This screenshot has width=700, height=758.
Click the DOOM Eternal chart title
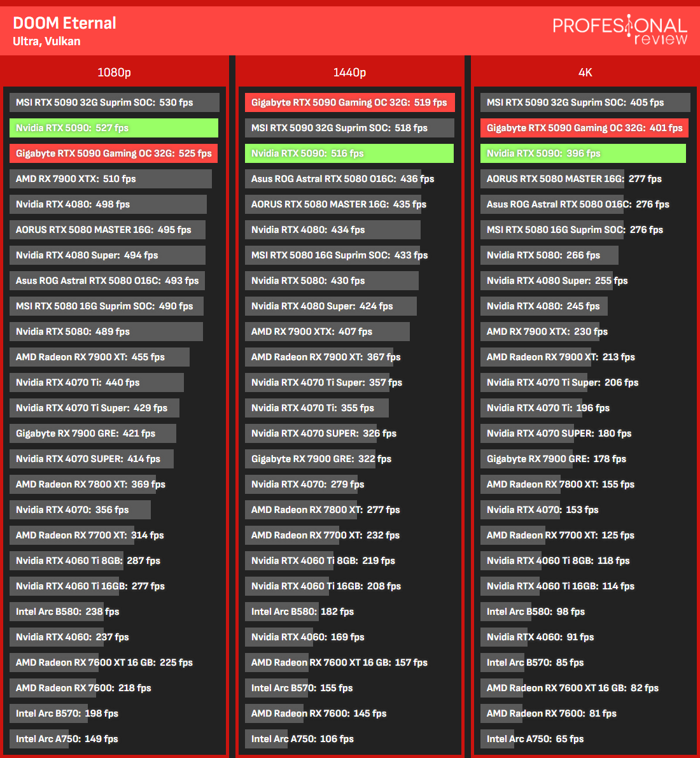point(64,23)
